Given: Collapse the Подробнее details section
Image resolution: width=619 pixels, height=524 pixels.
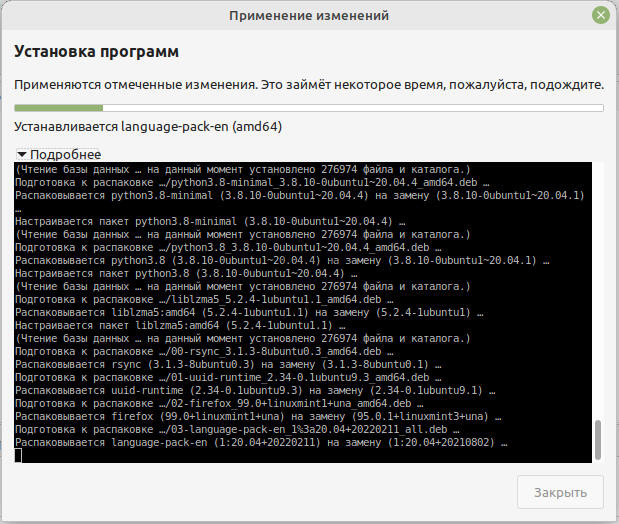Looking at the screenshot, I should (x=22, y=154).
